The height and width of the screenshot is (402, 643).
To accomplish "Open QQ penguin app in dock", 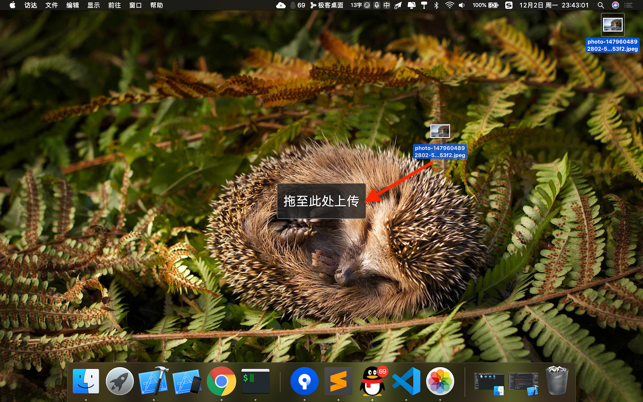I will coord(372,381).
